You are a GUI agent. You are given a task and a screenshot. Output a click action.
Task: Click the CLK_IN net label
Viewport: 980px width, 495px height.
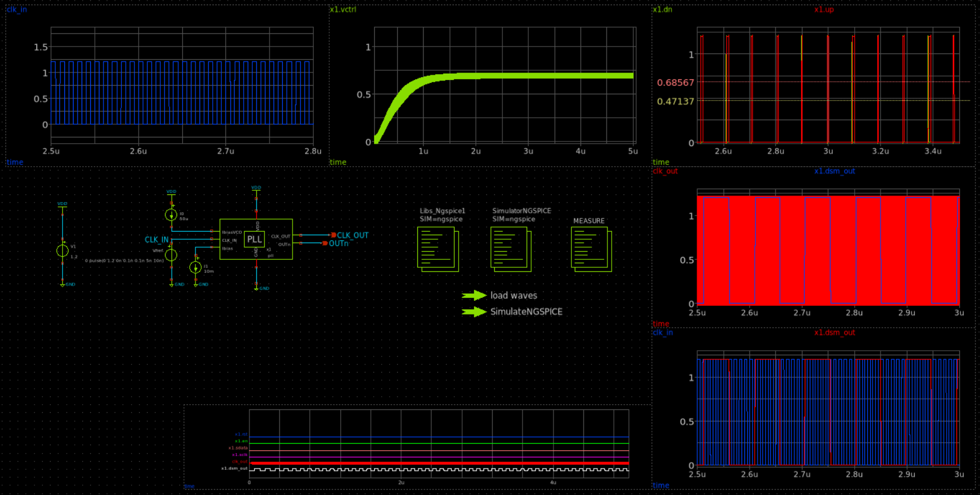(x=156, y=240)
